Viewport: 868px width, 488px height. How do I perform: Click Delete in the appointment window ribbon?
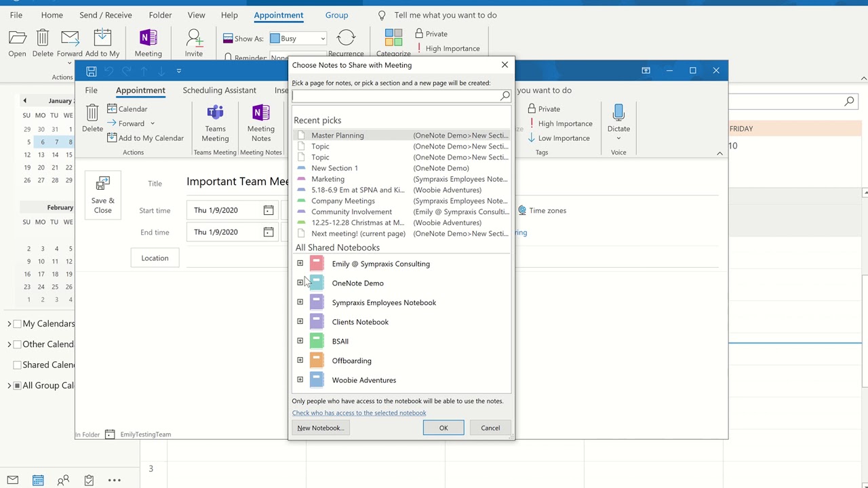pyautogui.click(x=92, y=119)
